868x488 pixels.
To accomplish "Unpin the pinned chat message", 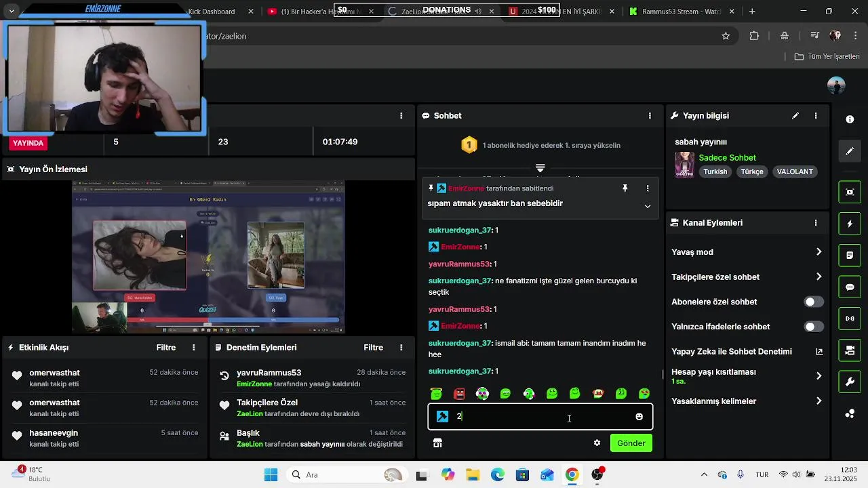I will [625, 188].
